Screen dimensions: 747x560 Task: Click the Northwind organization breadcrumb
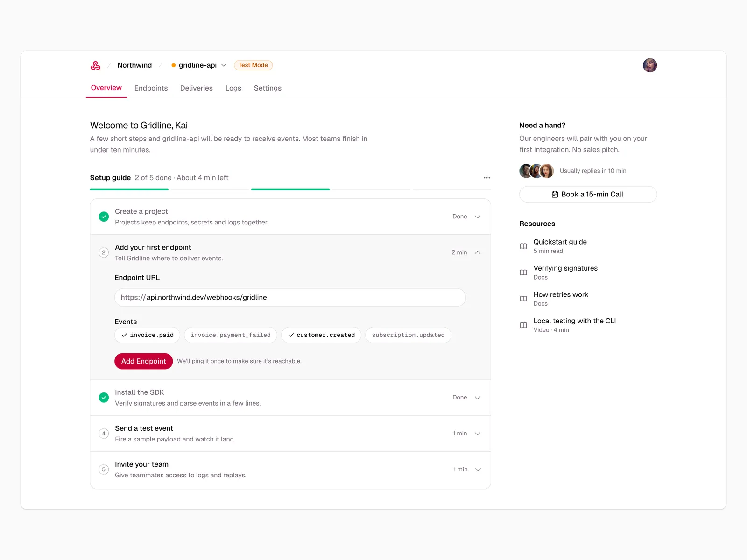click(134, 65)
